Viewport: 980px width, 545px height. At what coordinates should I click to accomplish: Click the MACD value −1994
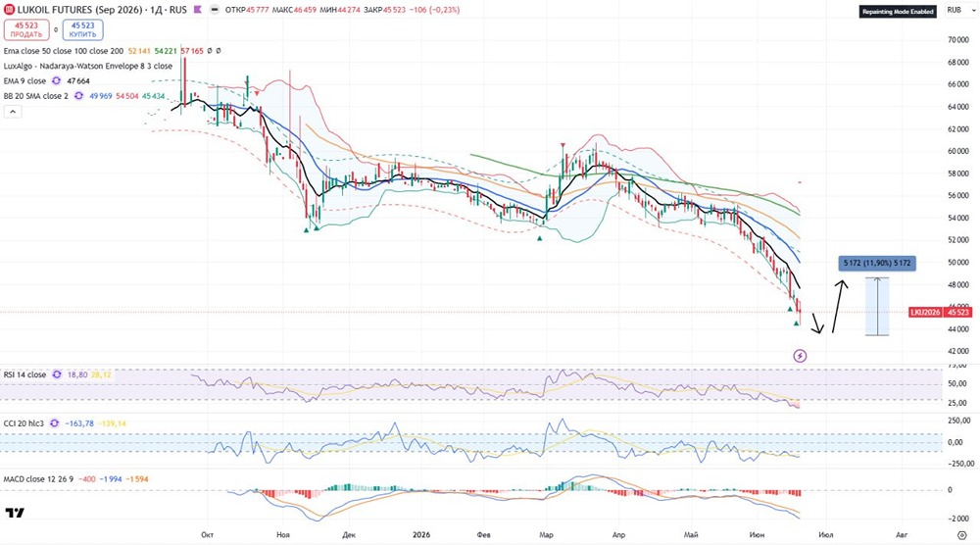[x=111, y=479]
